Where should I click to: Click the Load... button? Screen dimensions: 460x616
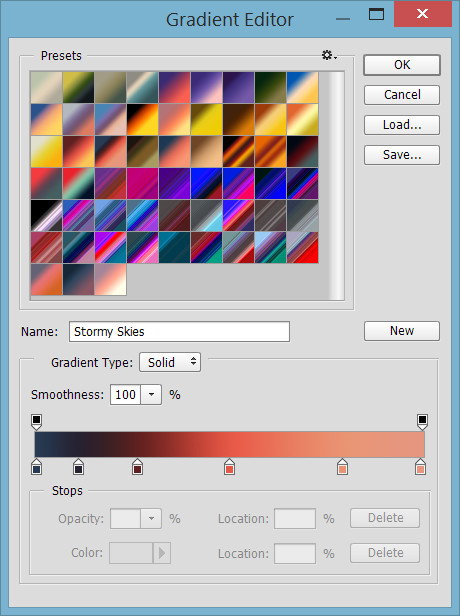point(402,125)
